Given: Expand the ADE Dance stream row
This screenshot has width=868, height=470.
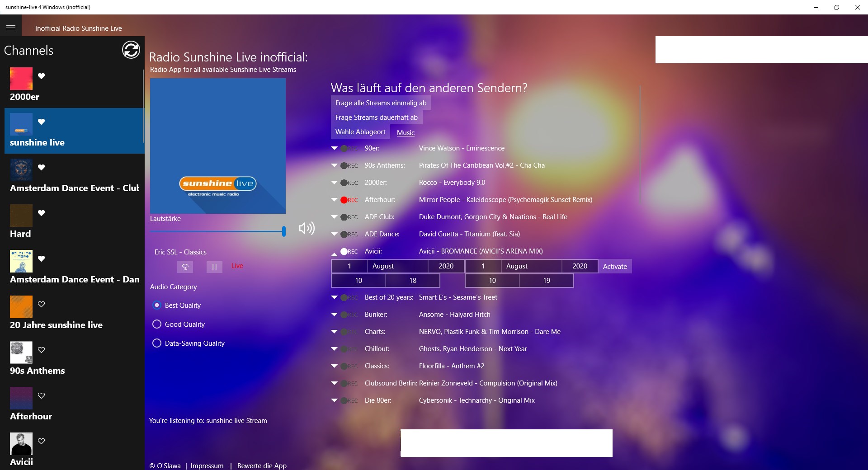Looking at the screenshot, I should click(x=335, y=234).
